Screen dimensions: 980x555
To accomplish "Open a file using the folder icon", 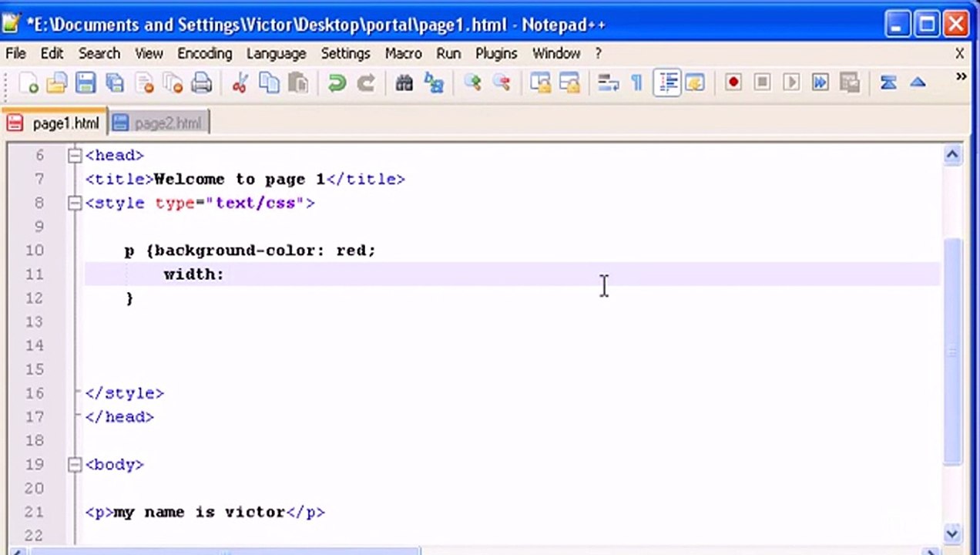I will pyautogui.click(x=56, y=83).
